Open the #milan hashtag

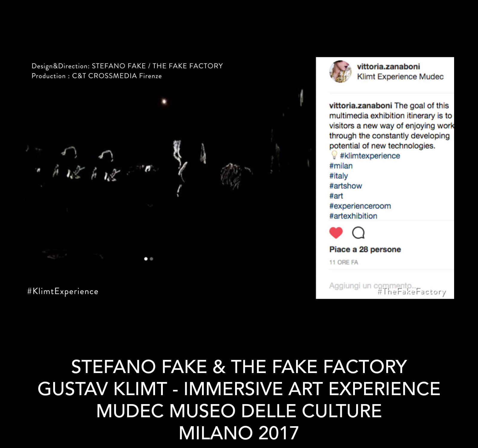341,166
